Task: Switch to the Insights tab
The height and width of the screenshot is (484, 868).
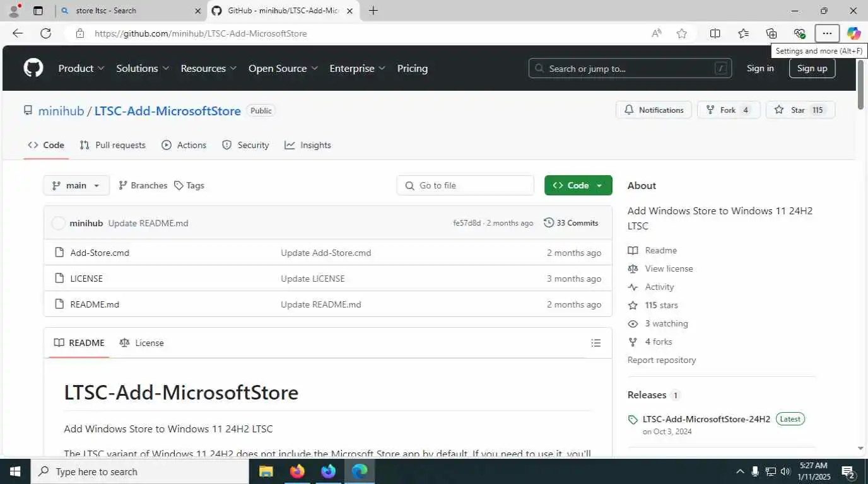Action: (x=308, y=145)
